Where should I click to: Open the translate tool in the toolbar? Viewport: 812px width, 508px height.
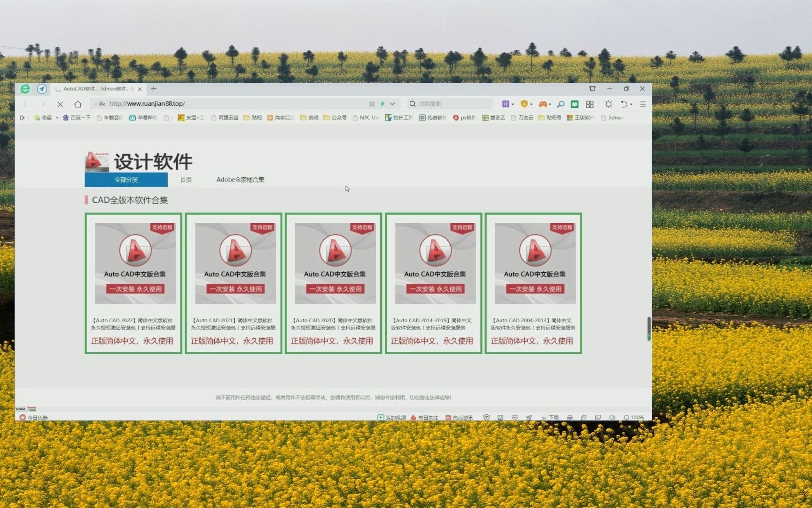point(506,104)
